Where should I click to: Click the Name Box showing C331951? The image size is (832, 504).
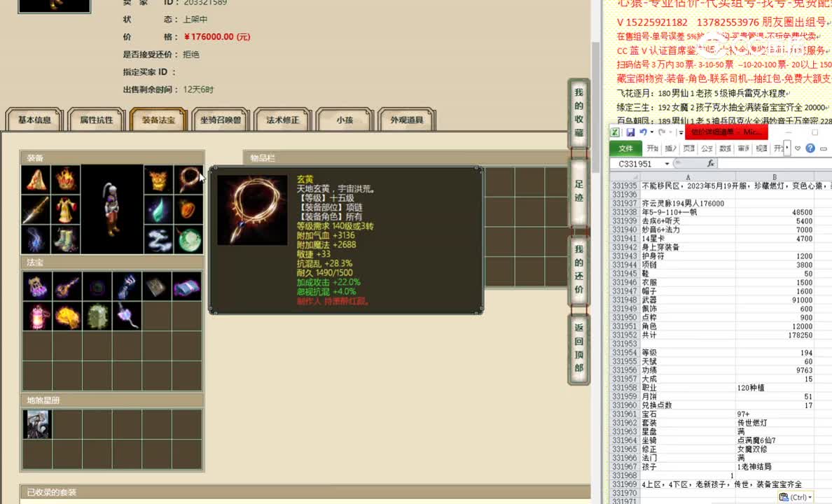tap(636, 164)
